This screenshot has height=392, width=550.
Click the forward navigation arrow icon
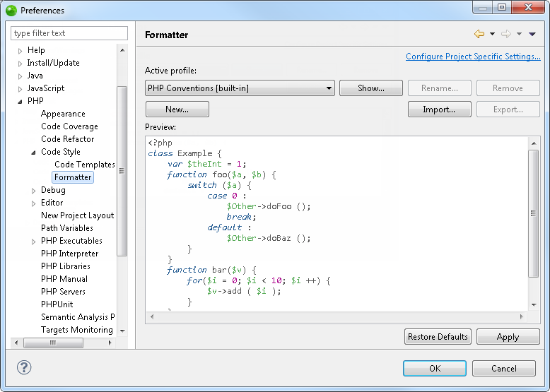505,34
